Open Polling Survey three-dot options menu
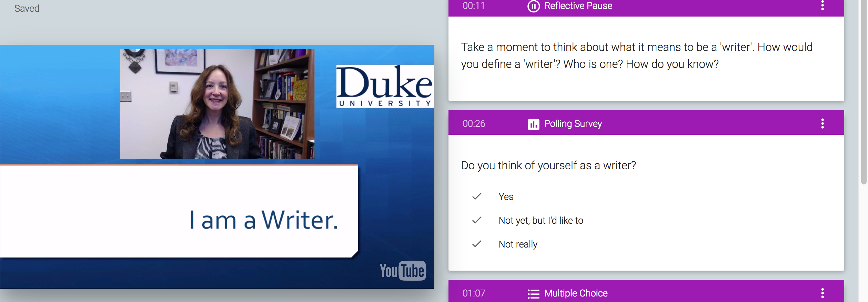868x302 pixels. [x=822, y=123]
